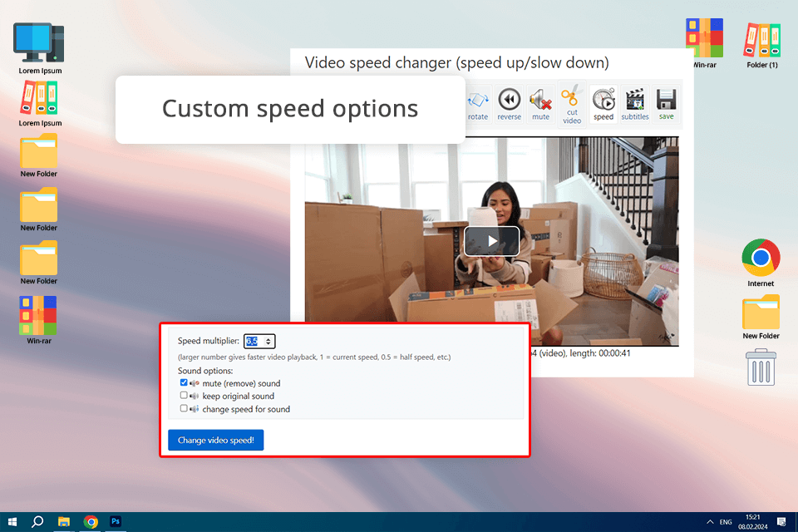Click the save floppy disk icon

(666, 105)
